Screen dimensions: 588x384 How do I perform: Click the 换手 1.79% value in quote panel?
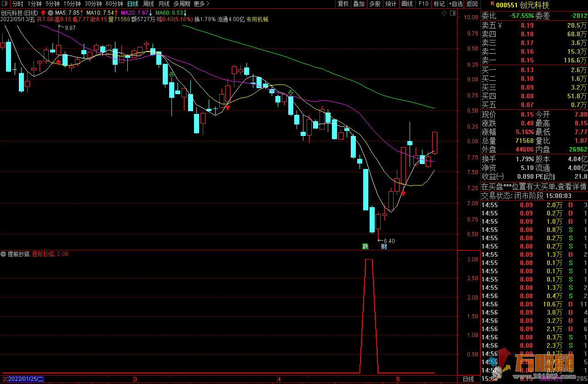pos(524,159)
